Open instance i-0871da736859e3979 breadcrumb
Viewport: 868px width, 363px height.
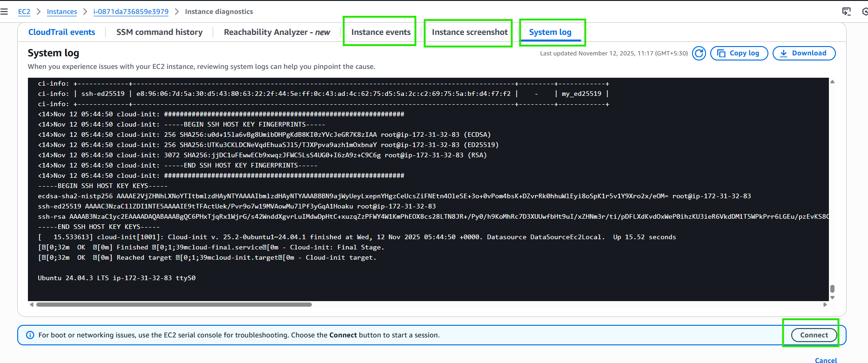(131, 12)
